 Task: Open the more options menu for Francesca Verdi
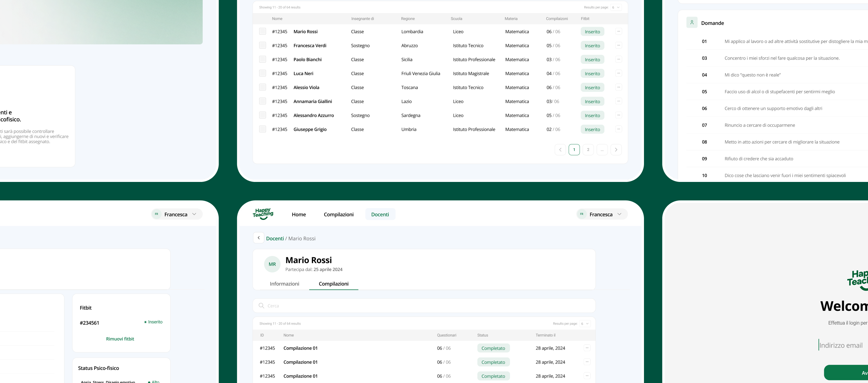pos(618,45)
